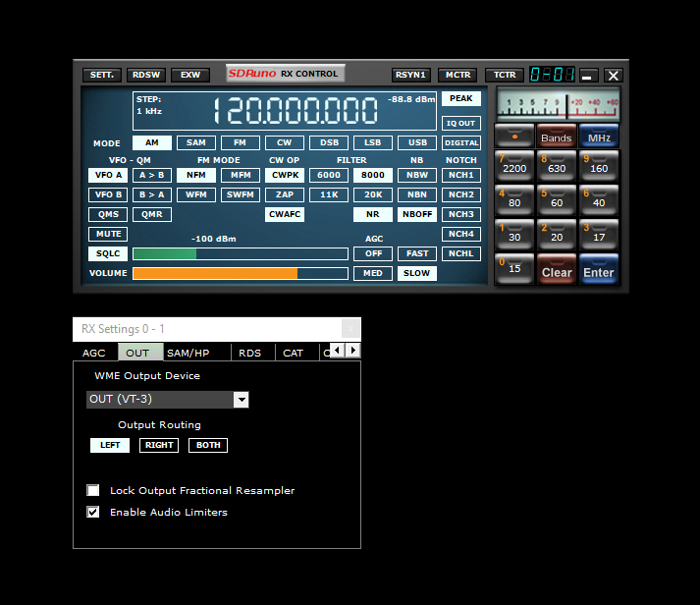
Task: Toggle the TCTR button
Action: 505,75
